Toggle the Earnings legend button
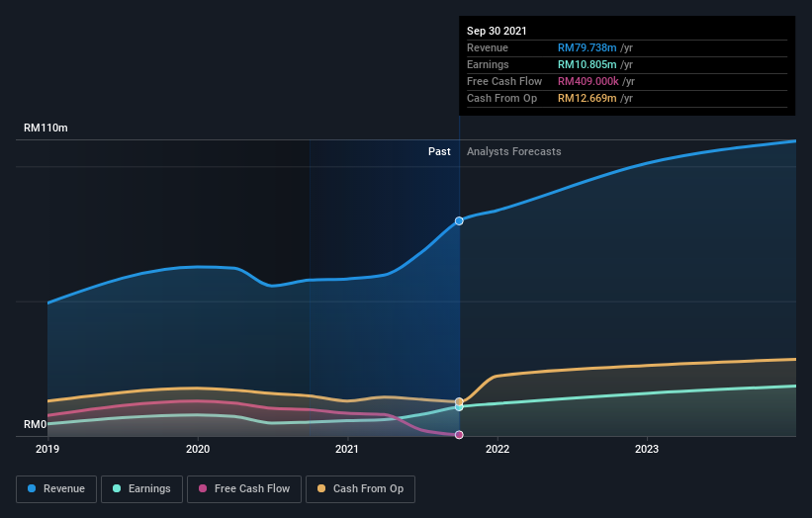Image resolution: width=812 pixels, height=518 pixels. point(141,489)
